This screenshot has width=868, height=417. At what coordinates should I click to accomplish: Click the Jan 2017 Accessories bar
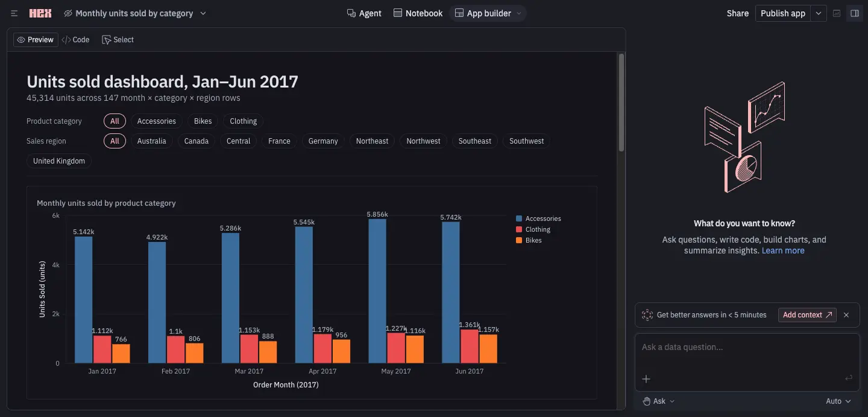[x=84, y=300]
